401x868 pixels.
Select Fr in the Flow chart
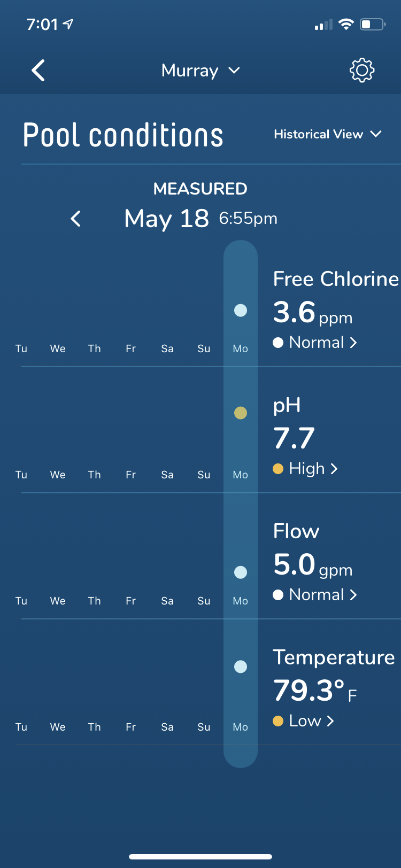click(130, 601)
